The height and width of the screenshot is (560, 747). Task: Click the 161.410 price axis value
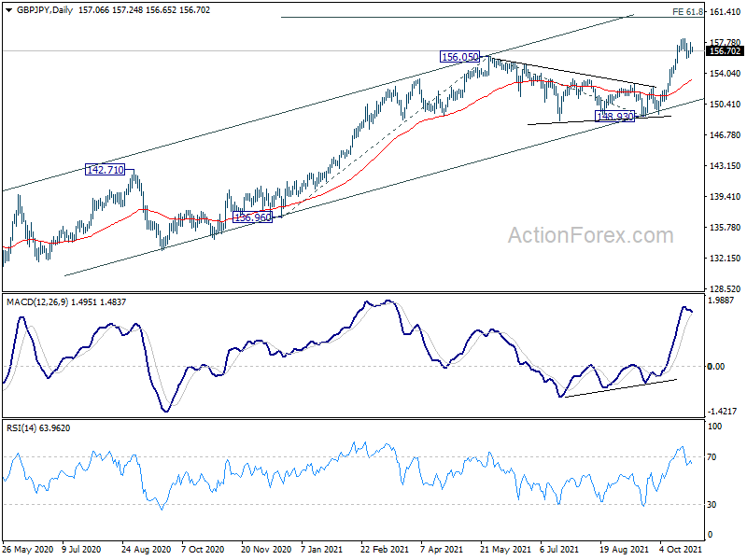pyautogui.click(x=726, y=11)
